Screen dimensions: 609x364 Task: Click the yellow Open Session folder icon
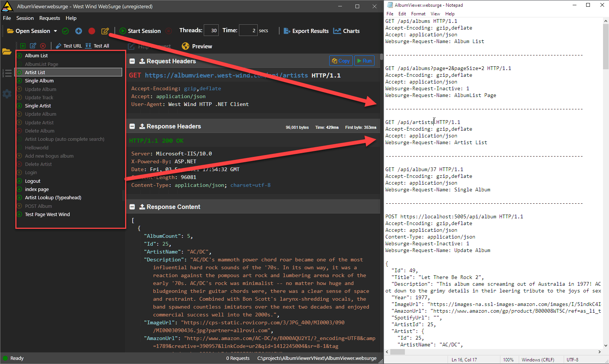pyautogui.click(x=10, y=31)
